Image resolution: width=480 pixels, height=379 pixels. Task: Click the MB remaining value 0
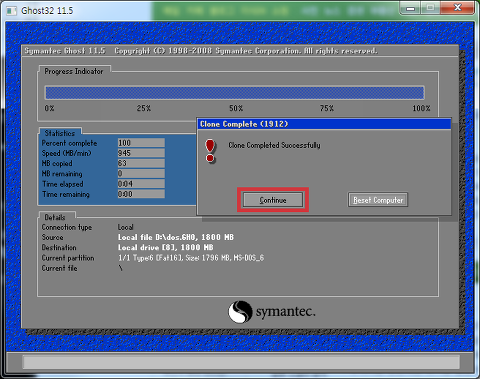[x=141, y=174]
